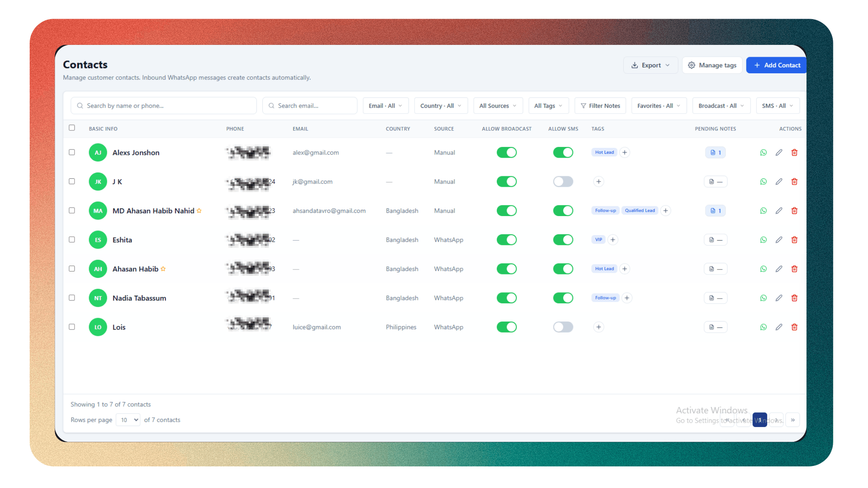Enable SMS for J K

tap(563, 182)
